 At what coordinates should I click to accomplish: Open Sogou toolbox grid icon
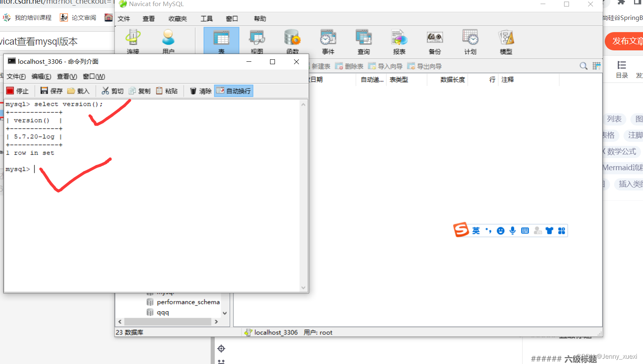562,231
